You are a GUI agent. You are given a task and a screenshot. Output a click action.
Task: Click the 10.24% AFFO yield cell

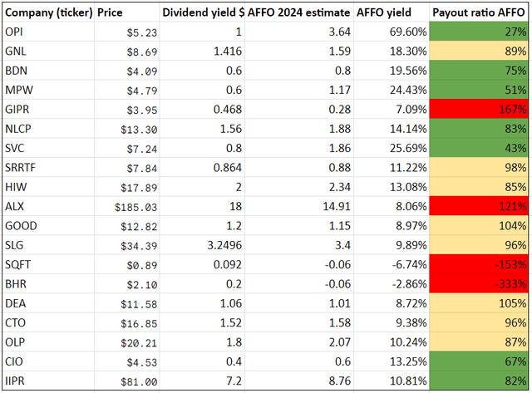[392, 342]
